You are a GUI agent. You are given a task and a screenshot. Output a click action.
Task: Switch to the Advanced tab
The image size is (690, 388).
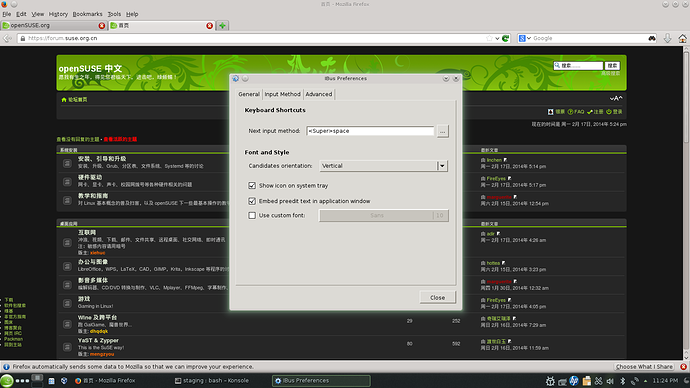[x=319, y=94]
